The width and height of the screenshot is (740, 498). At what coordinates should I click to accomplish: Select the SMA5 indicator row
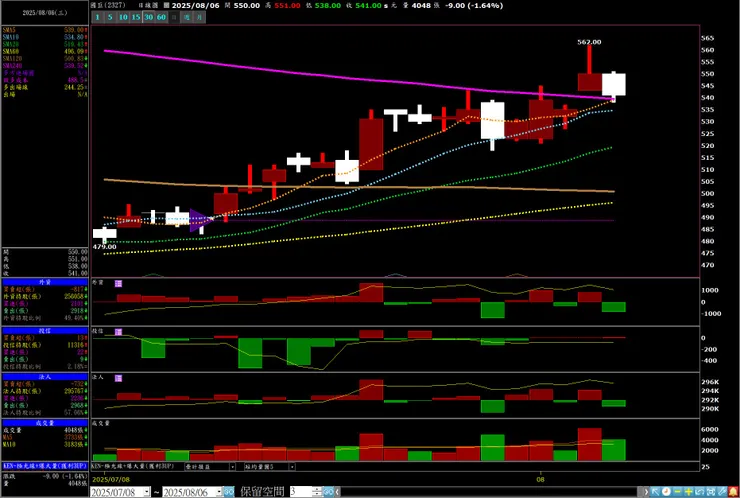pos(45,29)
